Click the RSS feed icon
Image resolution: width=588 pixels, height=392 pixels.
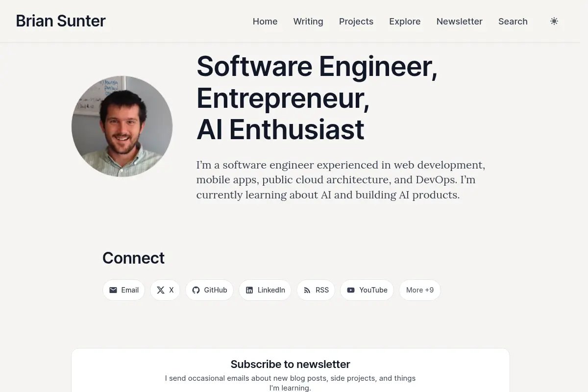tap(307, 290)
